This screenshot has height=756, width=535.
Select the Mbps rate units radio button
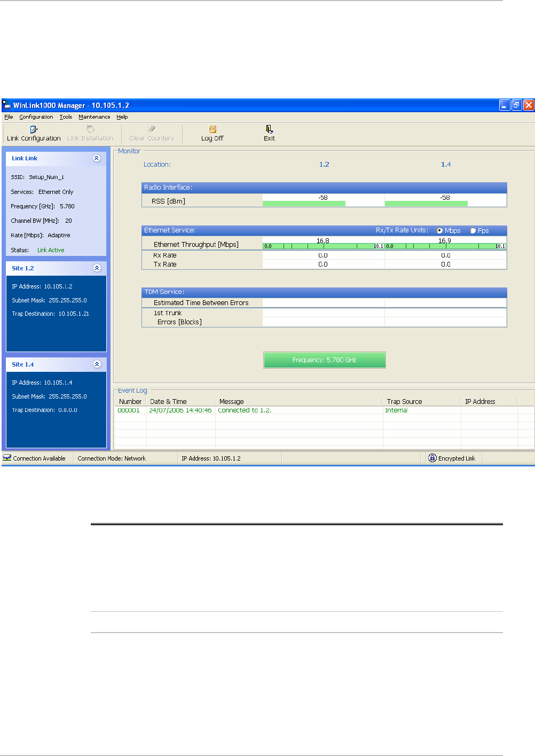pyautogui.click(x=439, y=231)
